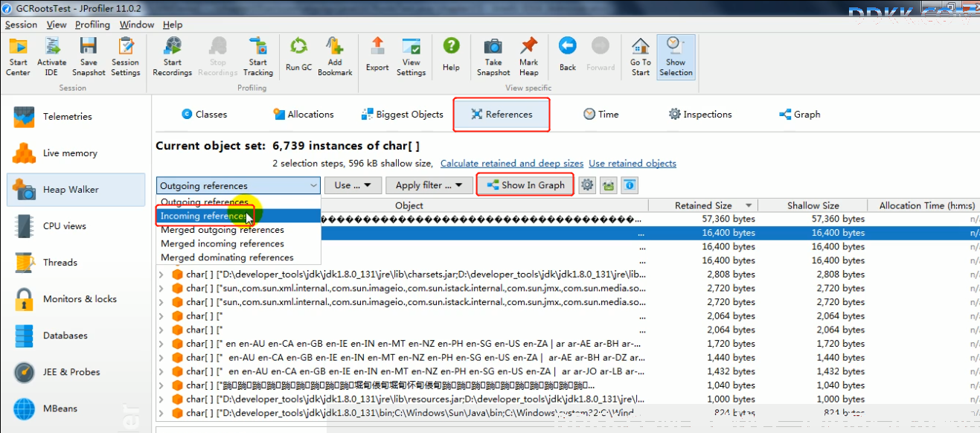This screenshot has width=980, height=433.
Task: Open the Apply filter ... dropdown
Action: coord(429,185)
